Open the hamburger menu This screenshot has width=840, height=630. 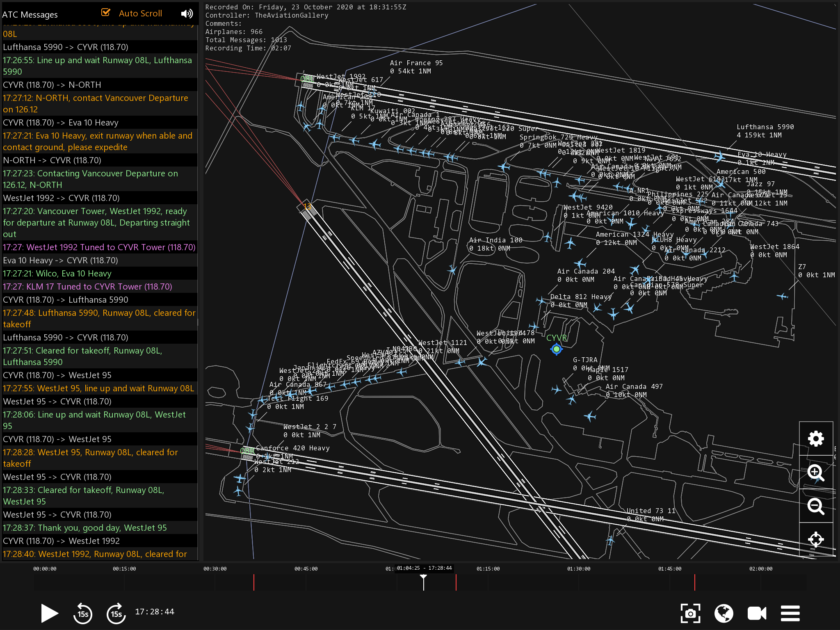tap(790, 614)
